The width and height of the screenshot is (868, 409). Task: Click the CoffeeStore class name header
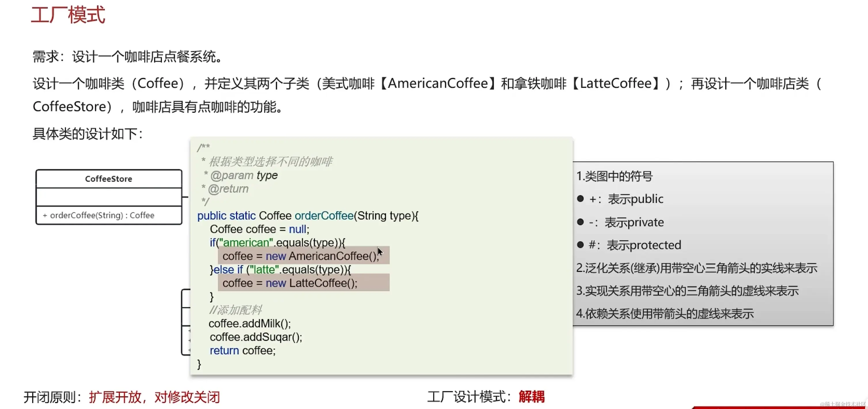click(108, 179)
